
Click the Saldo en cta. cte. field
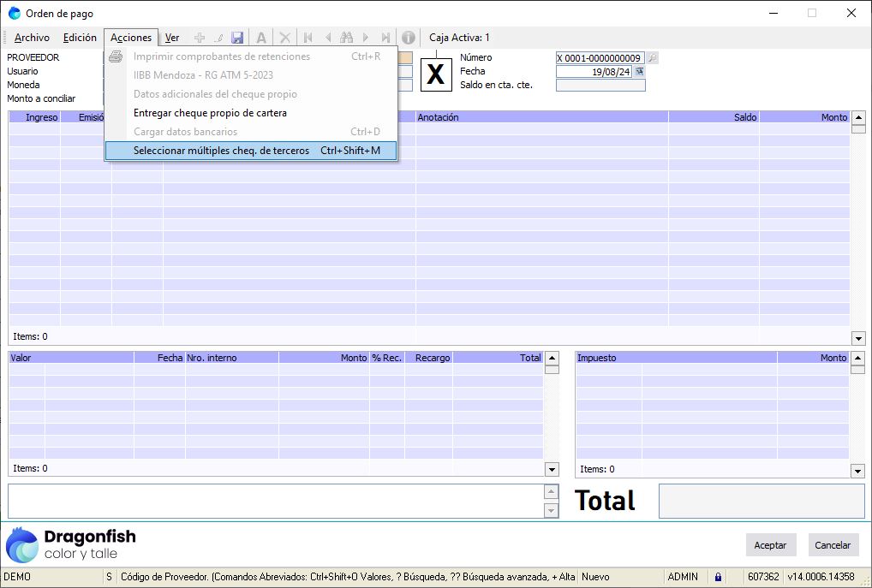click(x=600, y=85)
